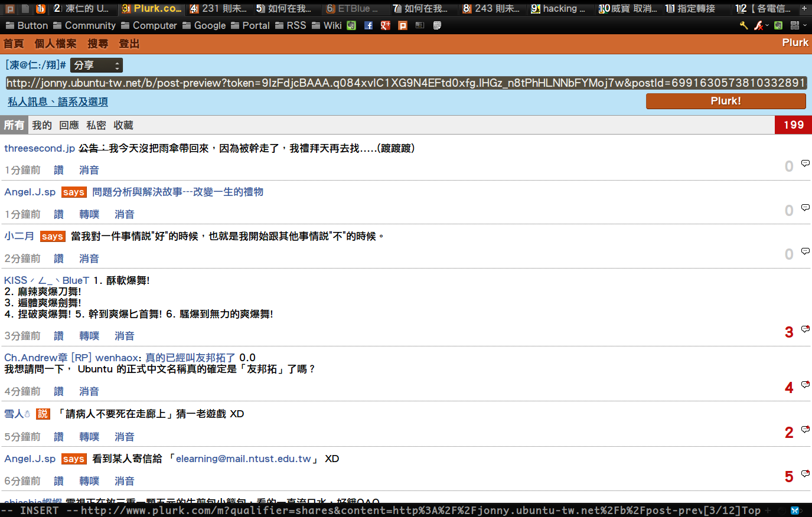Open the white notepad bookmark icon

point(437,25)
